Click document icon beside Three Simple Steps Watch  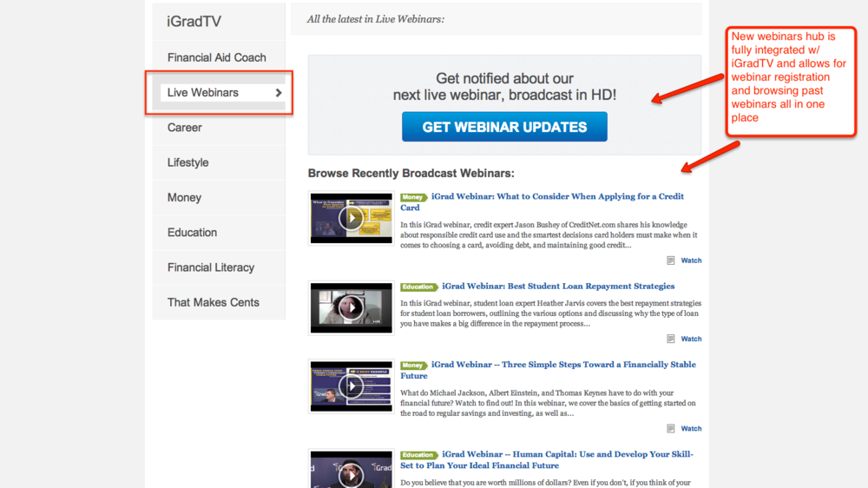[x=671, y=429]
